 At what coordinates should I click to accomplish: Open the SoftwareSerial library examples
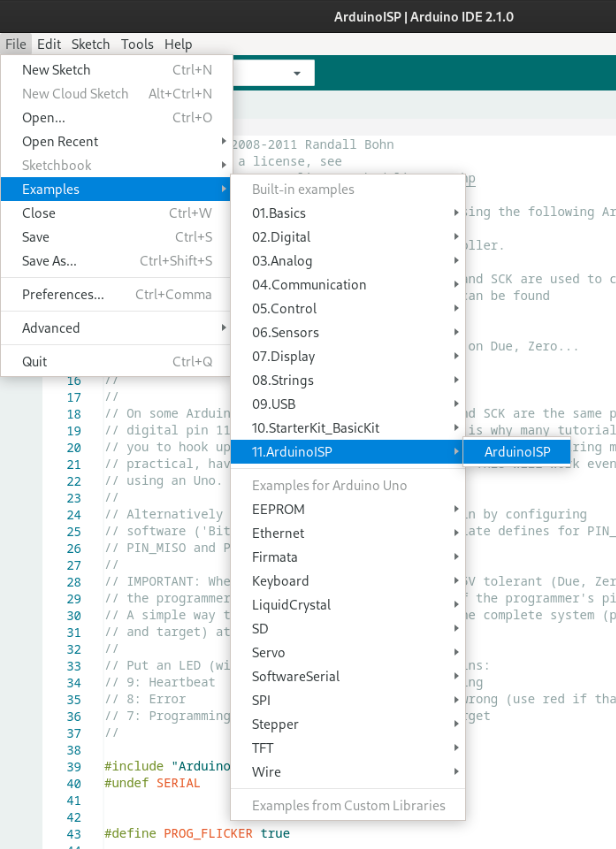coord(348,676)
